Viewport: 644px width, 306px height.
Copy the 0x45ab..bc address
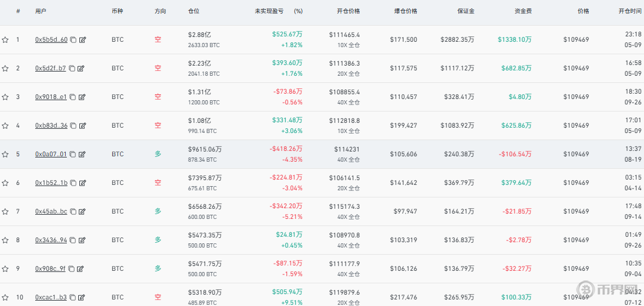pos(73,212)
